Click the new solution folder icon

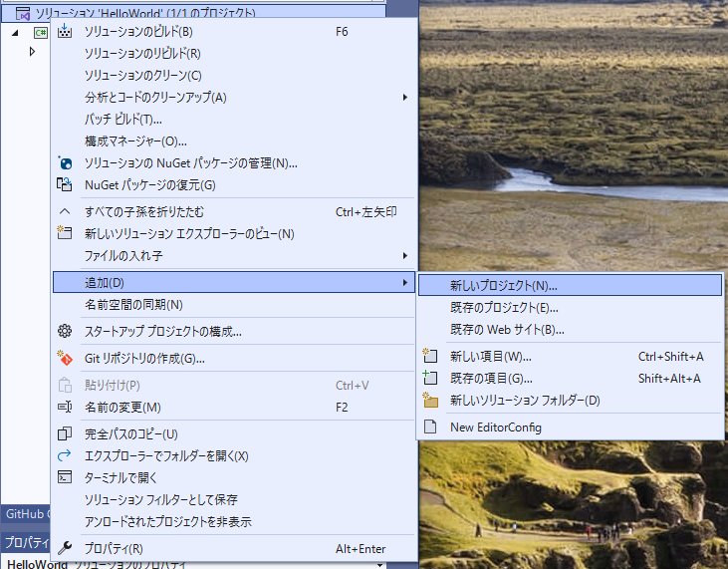[430, 400]
